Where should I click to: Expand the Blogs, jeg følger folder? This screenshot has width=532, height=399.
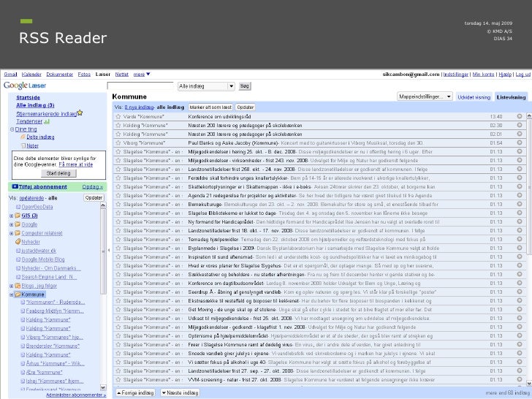click(x=11, y=286)
